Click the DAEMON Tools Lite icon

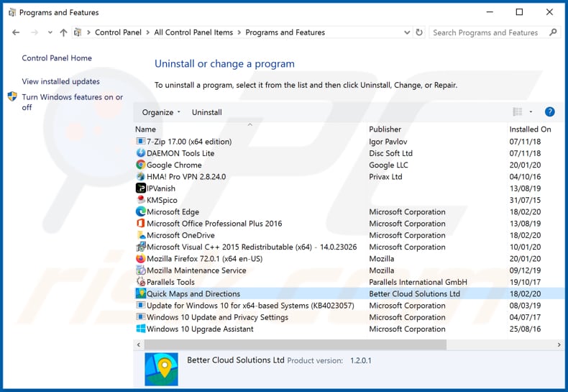140,153
